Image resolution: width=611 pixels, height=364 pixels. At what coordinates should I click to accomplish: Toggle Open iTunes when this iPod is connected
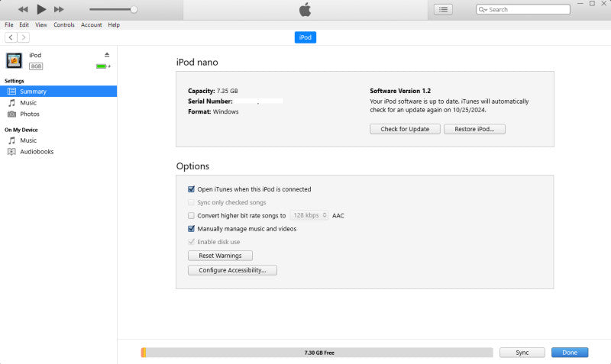click(191, 189)
